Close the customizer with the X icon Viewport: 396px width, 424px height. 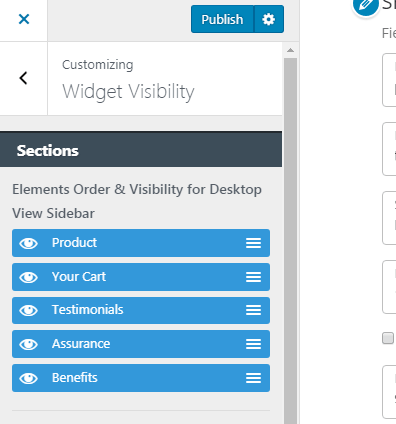pyautogui.click(x=24, y=19)
